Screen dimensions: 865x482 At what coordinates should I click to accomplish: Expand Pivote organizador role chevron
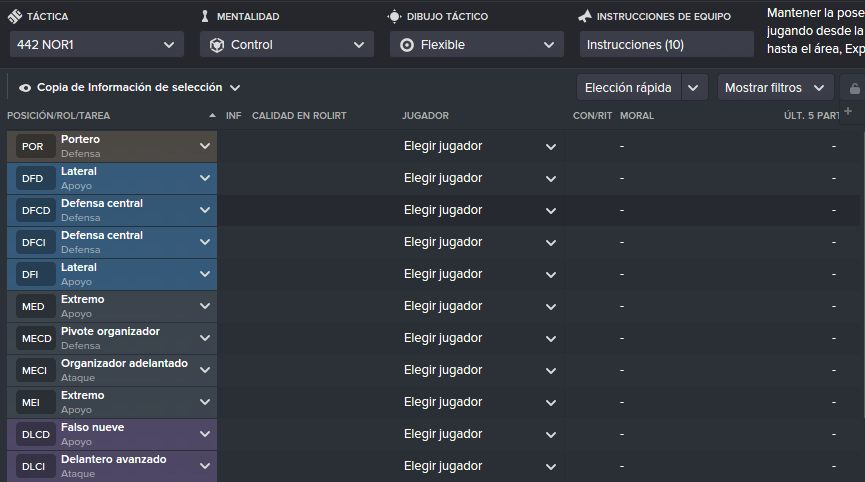(205, 338)
